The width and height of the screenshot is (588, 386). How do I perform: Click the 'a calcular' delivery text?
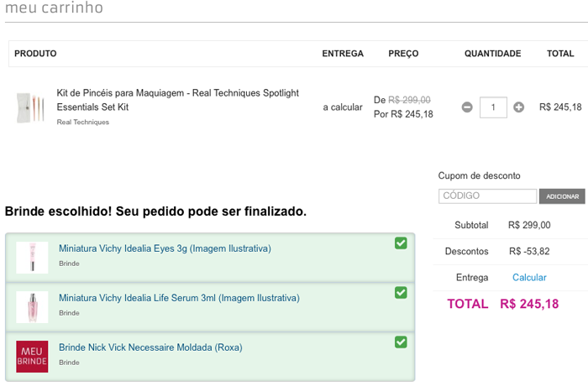coord(343,107)
